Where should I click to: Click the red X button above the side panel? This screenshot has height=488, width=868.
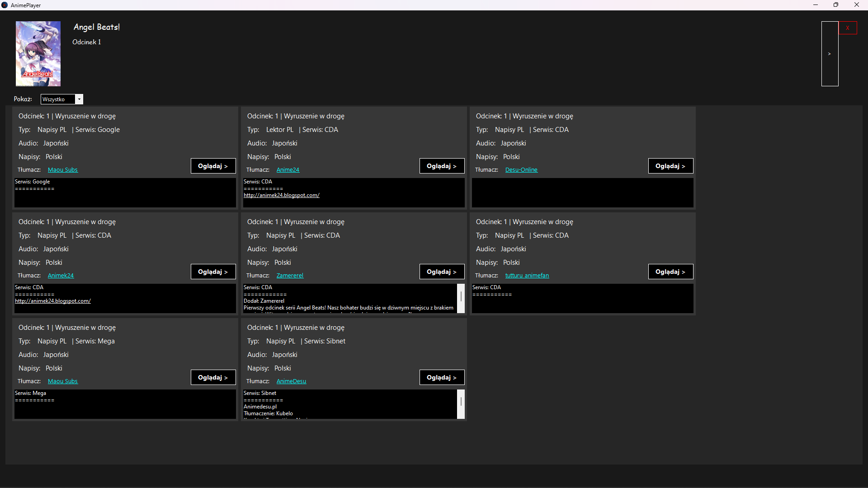tap(848, 28)
